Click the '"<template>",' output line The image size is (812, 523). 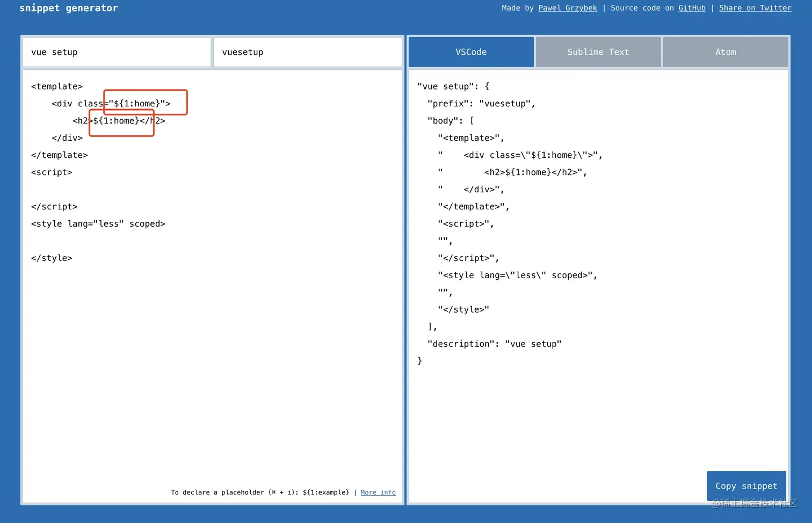click(x=471, y=138)
